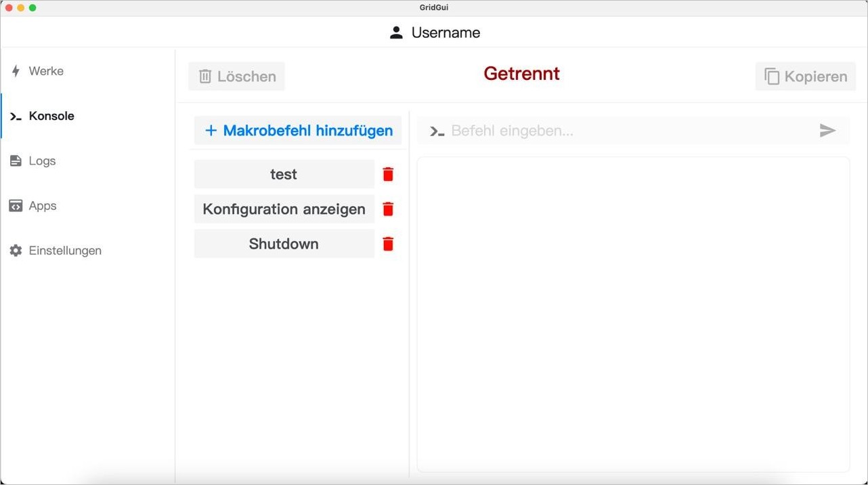Click the send arrow icon in command field
Screen dimensions: 868x485
(x=827, y=131)
